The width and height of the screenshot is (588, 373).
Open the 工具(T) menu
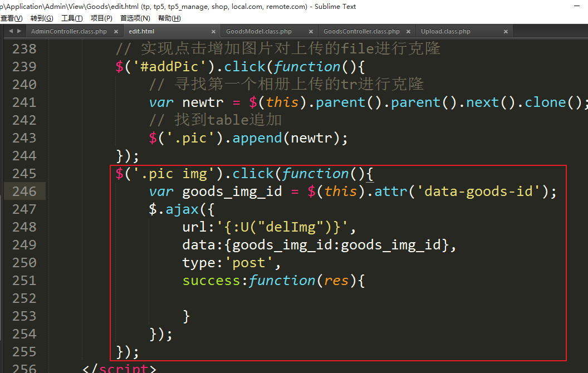click(72, 18)
